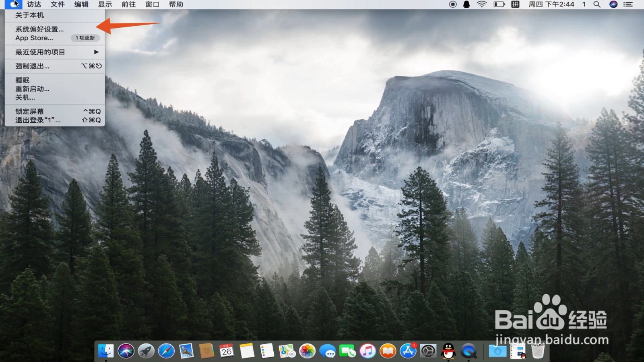The image size is (644, 362).
Task: Open Notification Center list icon
Action: point(628,4)
